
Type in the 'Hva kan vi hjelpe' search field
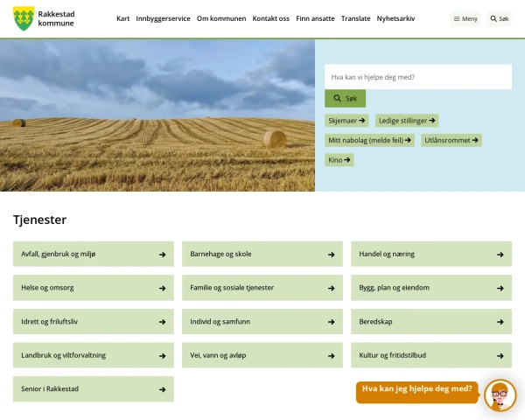click(417, 77)
